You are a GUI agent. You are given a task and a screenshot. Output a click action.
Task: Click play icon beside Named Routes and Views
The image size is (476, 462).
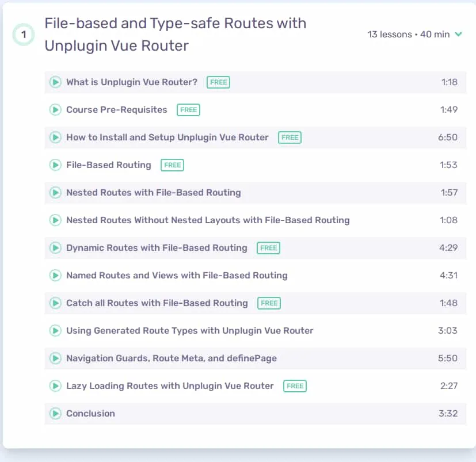[55, 276]
